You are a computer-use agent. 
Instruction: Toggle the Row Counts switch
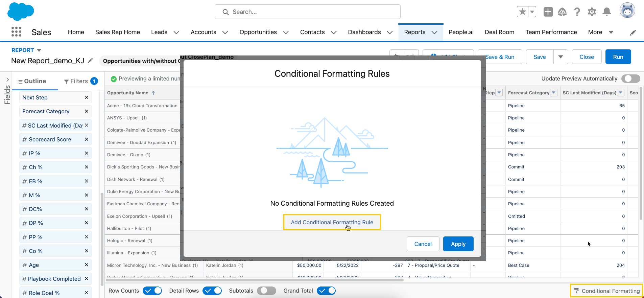click(152, 291)
